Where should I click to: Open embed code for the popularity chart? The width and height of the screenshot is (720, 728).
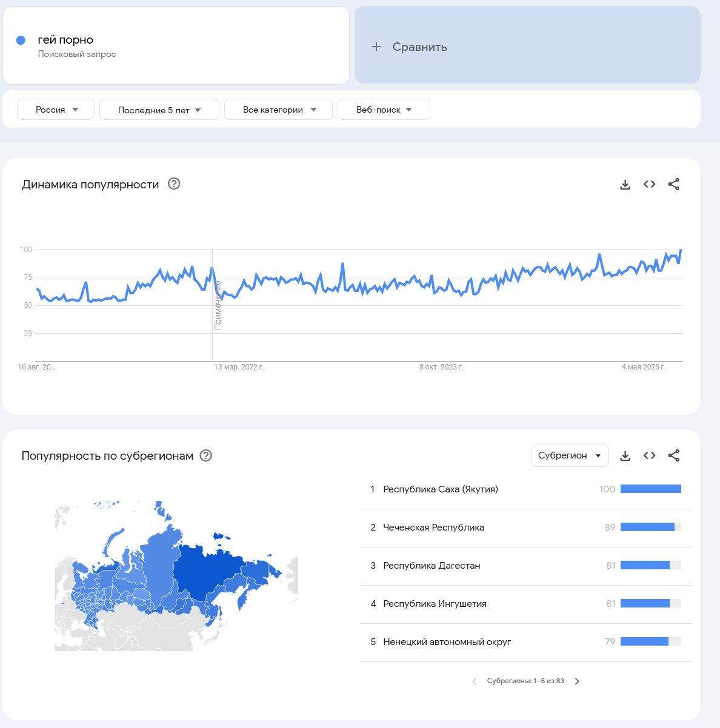(x=650, y=184)
